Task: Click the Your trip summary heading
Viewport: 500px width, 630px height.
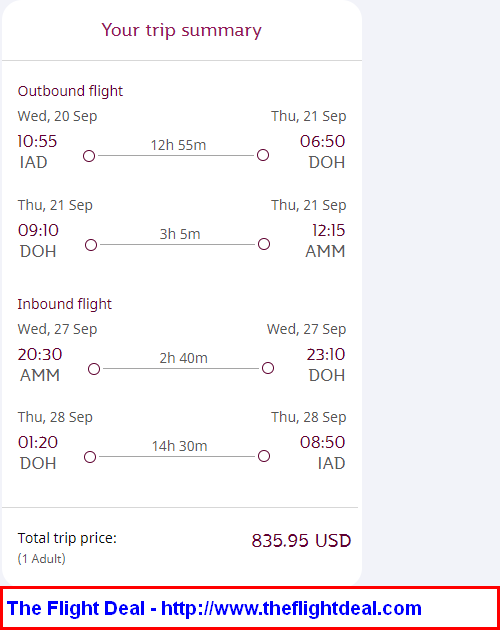Action: point(182,30)
